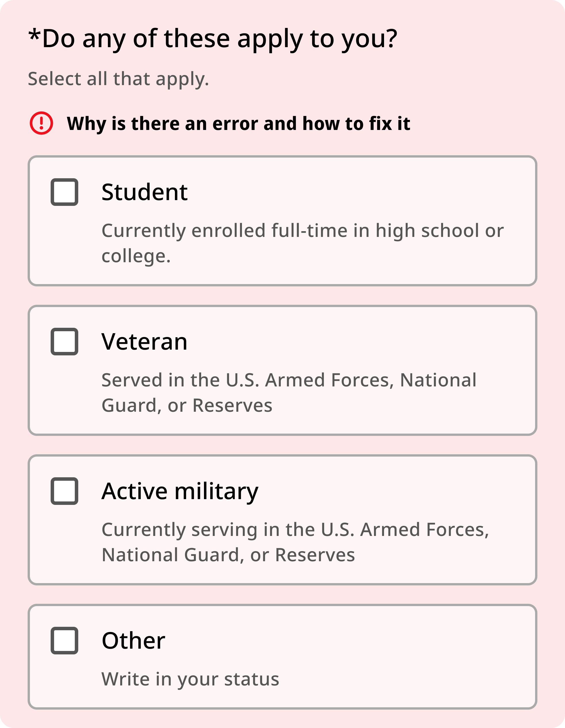Click the 'Write in your status' text
Screen dimensions: 565x728
190,679
